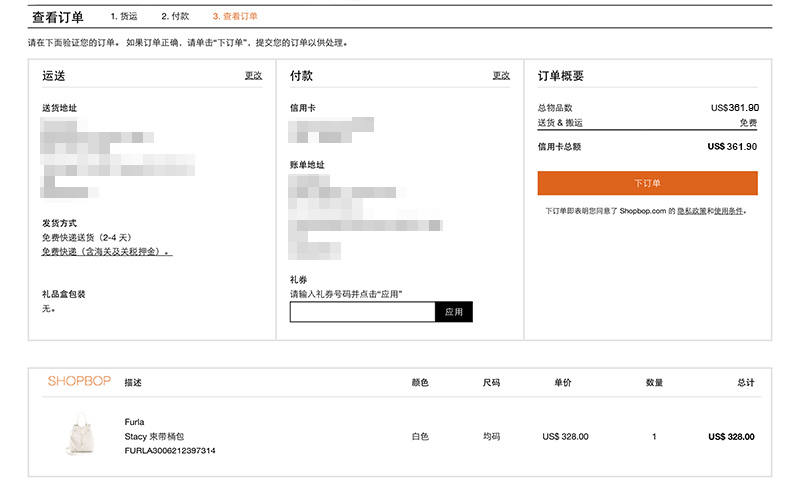Viewport: 800px width, 489px height.
Task: Click the 账单地址 label
Action: [x=307, y=164]
